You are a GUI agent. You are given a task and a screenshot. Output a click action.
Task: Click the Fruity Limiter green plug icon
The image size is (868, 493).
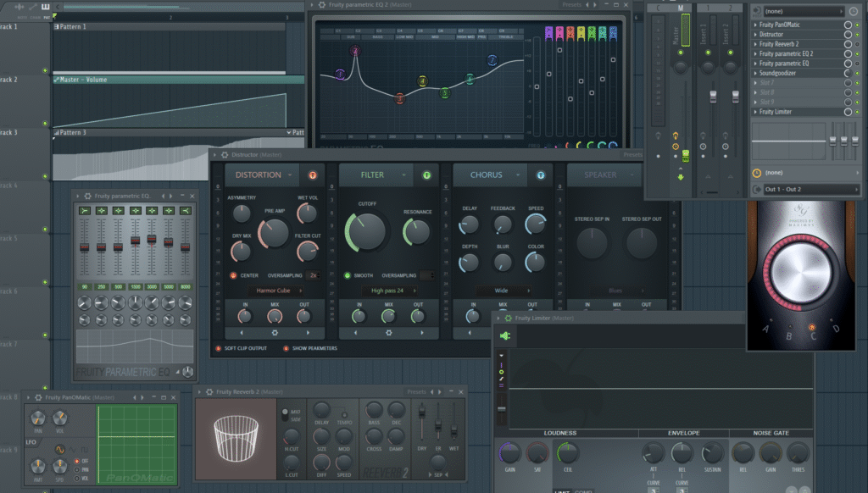505,336
